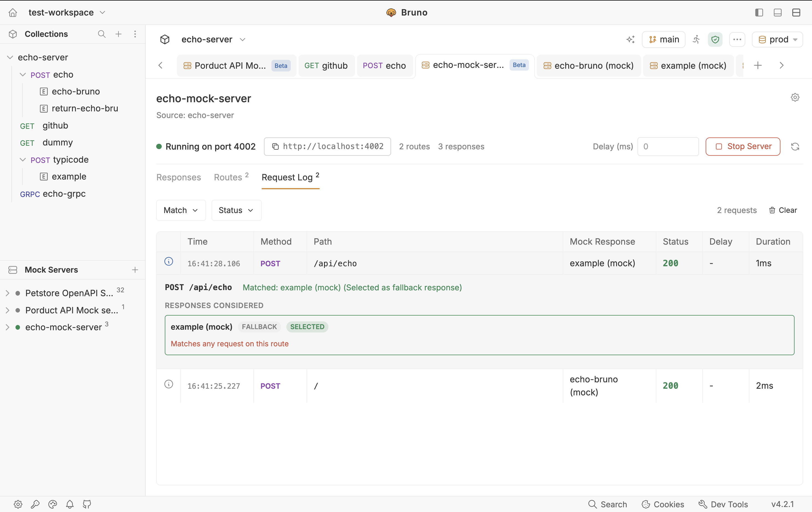The width and height of the screenshot is (812, 512).
Task: Open the test-workspace dropdown
Action: click(x=67, y=12)
